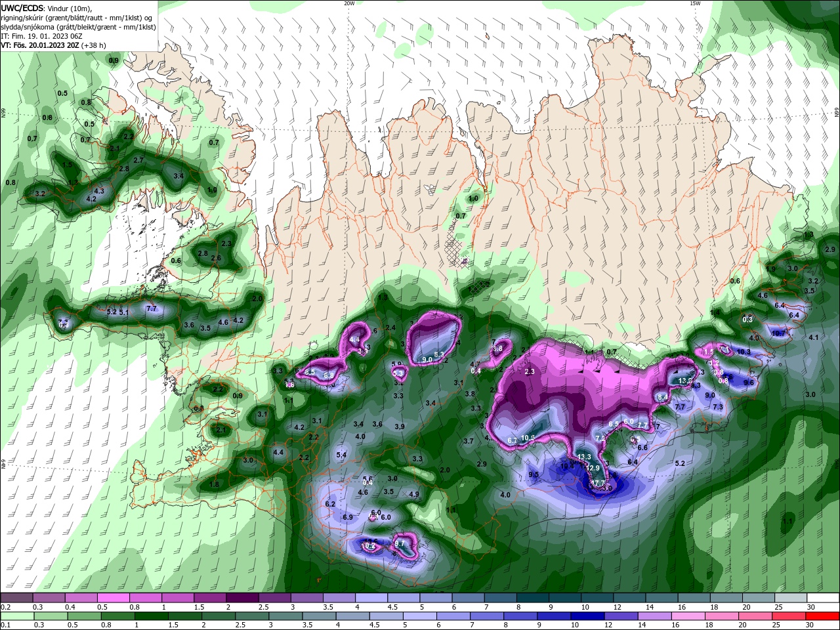Click the '15W' longitude label
This screenshot has height=630, width=840.
pyautogui.click(x=695, y=3)
